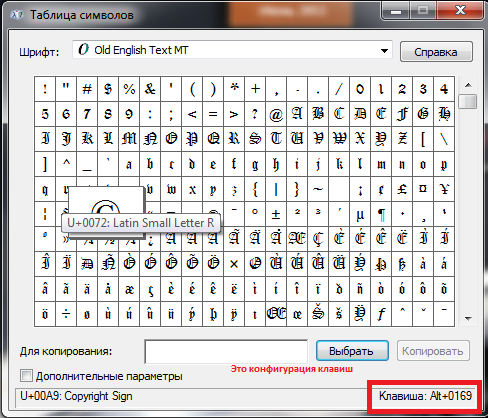Select the capital Œ ligature cell
488x418 pixels.
coord(276,314)
